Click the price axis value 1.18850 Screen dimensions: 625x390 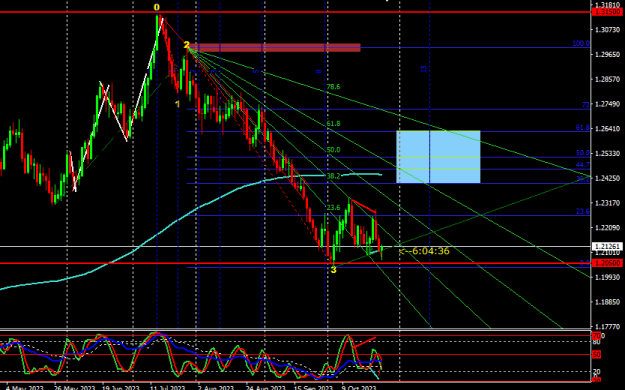click(x=607, y=302)
